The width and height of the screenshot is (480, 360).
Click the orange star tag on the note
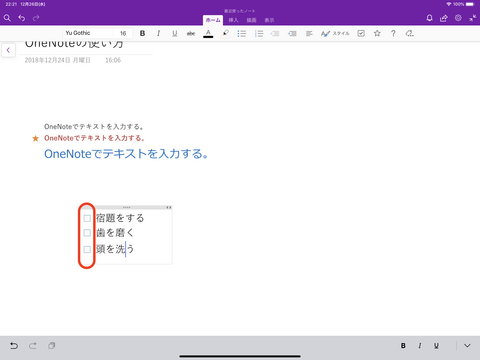[35, 138]
